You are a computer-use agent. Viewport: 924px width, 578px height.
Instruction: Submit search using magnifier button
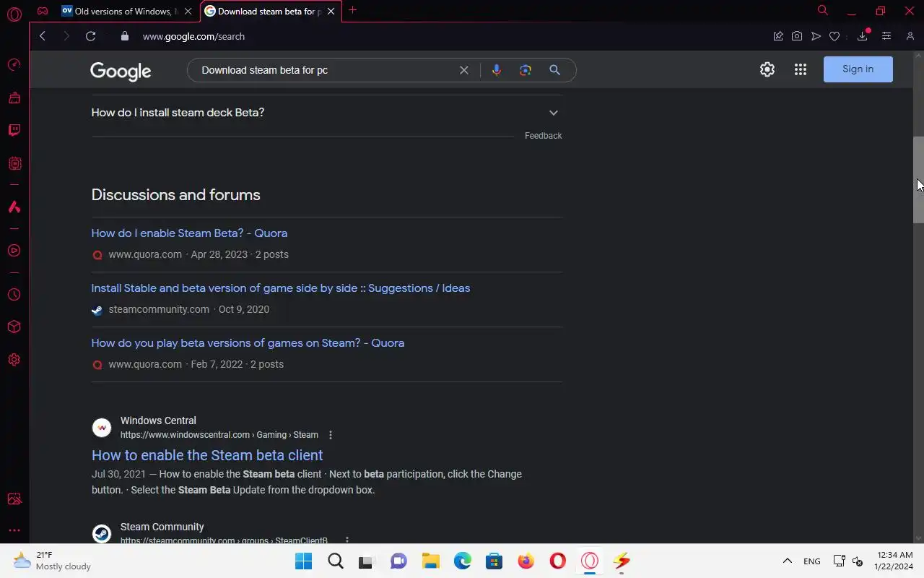(554, 70)
